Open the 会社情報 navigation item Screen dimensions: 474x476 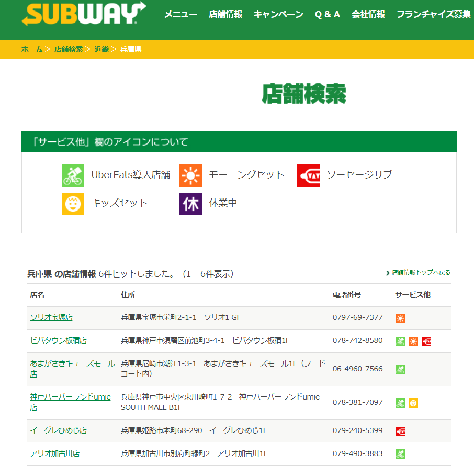point(368,14)
